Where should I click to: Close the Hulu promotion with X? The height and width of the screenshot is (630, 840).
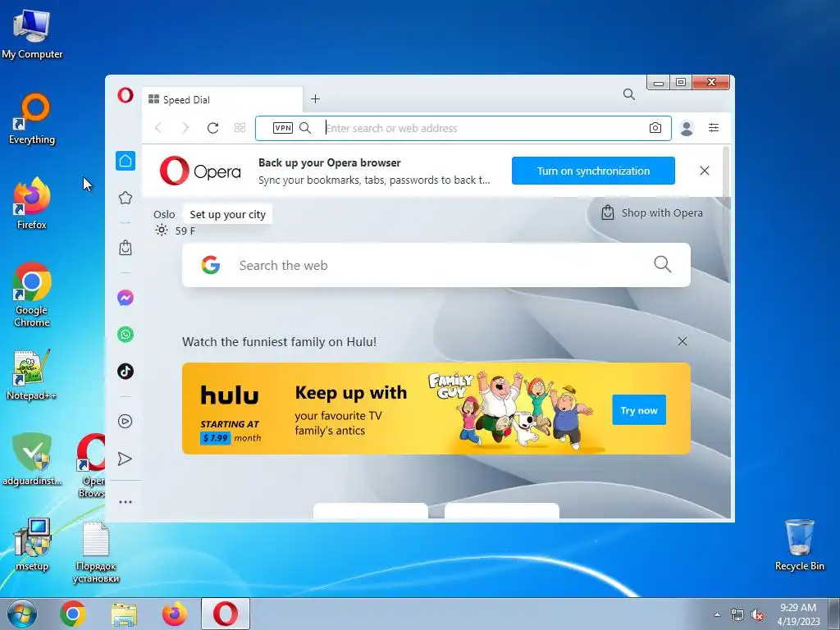682,342
